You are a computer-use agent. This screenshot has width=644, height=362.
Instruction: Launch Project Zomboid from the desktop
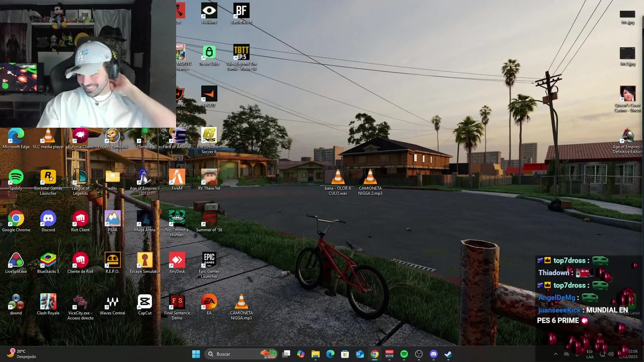pyautogui.click(x=113, y=138)
